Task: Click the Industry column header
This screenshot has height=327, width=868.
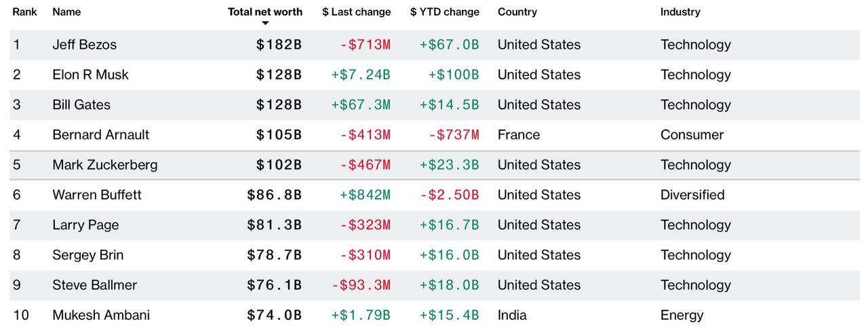Action: pyautogui.click(x=680, y=12)
